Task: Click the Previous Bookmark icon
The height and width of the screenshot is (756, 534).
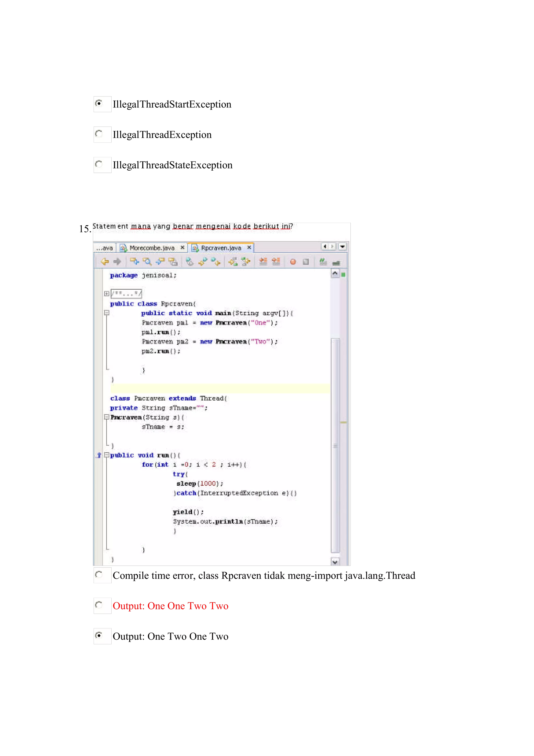Action: pyautogui.click(x=203, y=262)
